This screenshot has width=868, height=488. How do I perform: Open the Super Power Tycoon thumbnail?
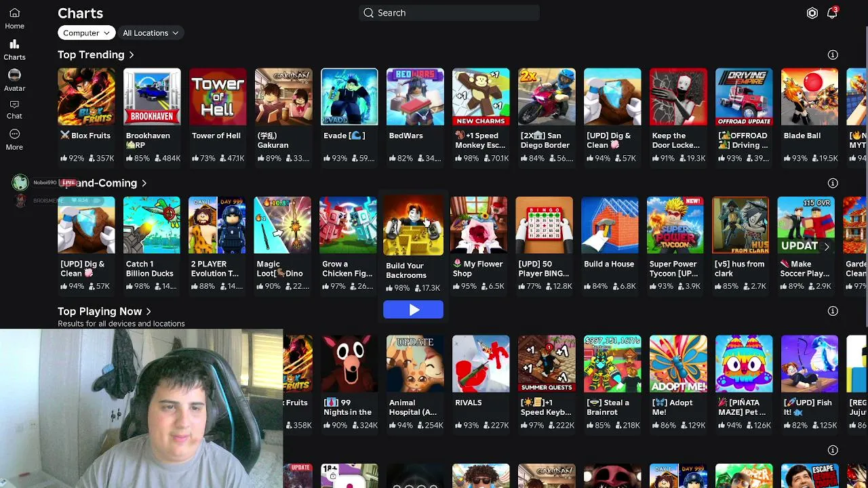tap(675, 226)
